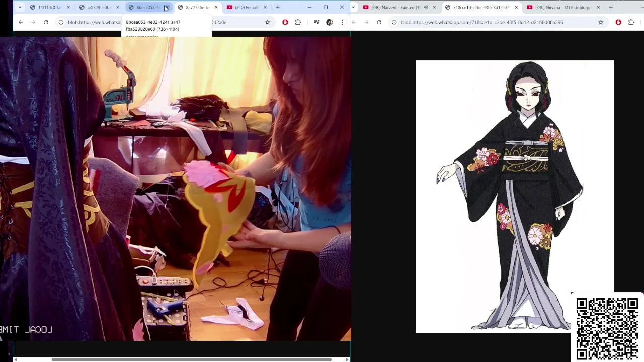
Task: Click the red Opera extension icon in left window
Action: pos(285,22)
